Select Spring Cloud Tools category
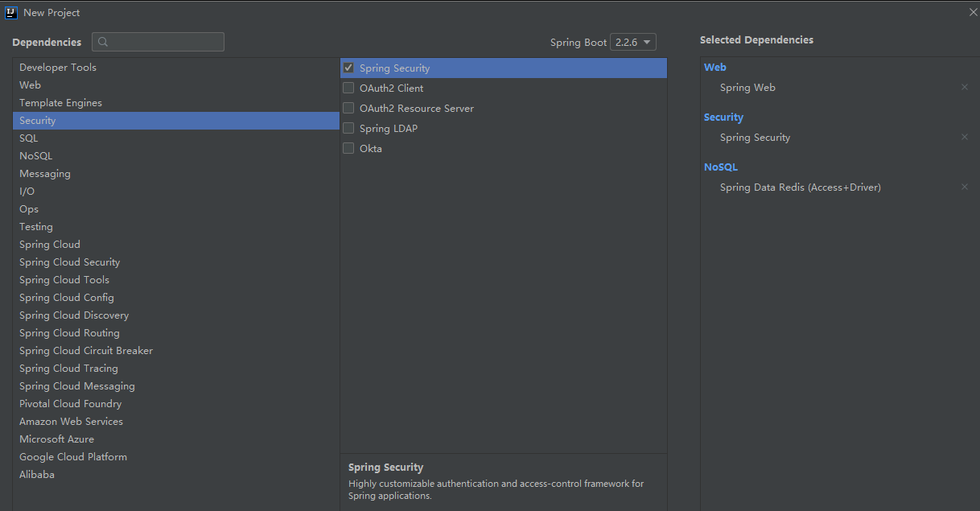Viewport: 980px width, 511px height. (x=176, y=279)
